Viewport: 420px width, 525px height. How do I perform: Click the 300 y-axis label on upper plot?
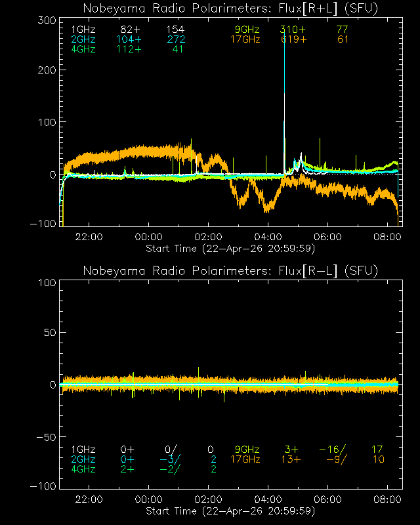point(45,20)
